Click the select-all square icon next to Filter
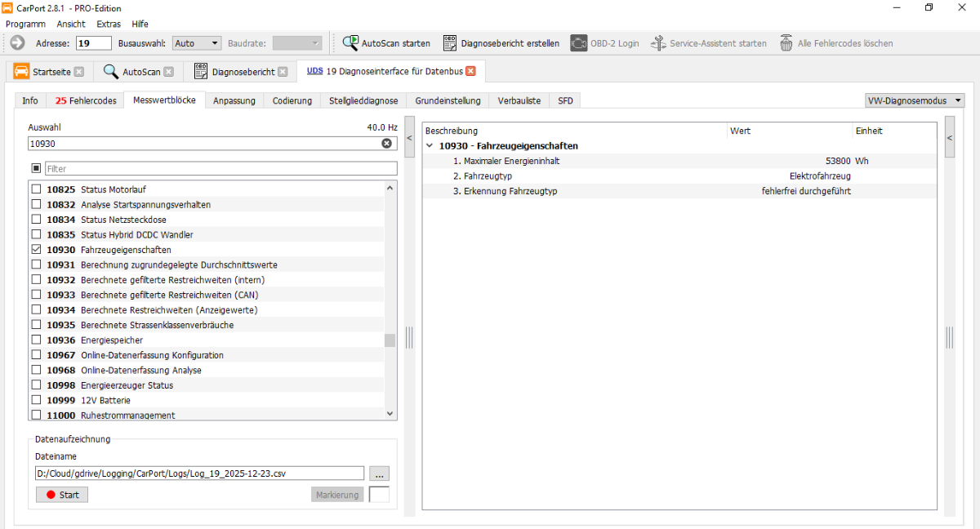 pos(36,168)
